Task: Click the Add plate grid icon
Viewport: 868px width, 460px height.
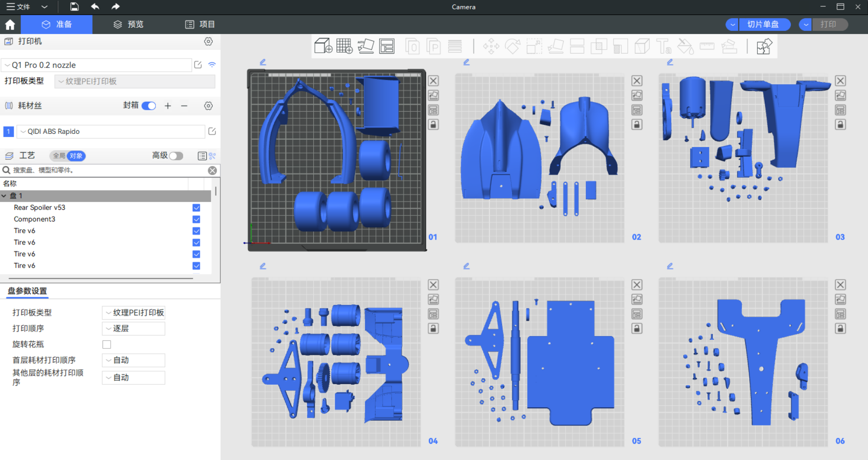Action: tap(344, 46)
